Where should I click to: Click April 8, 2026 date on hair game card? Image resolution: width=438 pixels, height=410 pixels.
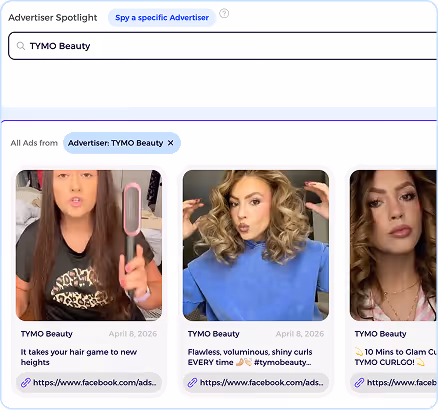click(x=133, y=334)
